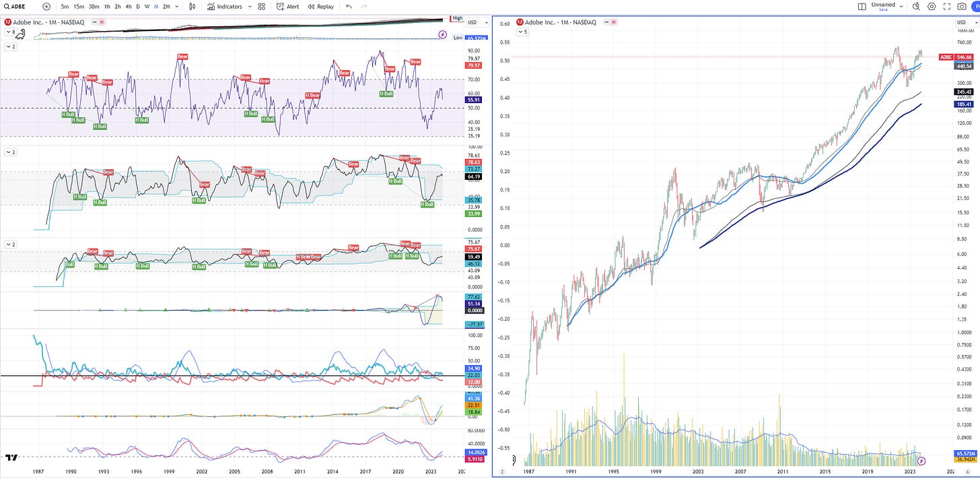Click the 55.91 RSI value label
980x479 pixels.
[473, 99]
